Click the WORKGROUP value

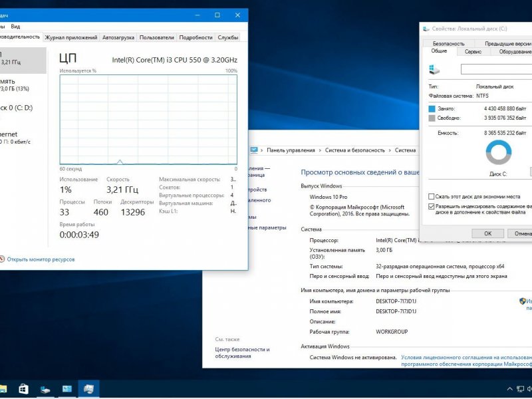pyautogui.click(x=392, y=331)
